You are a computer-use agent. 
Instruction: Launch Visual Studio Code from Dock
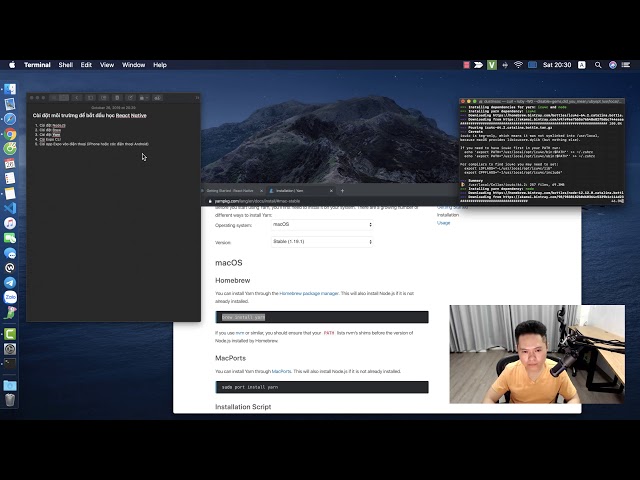pyautogui.click(x=10, y=208)
